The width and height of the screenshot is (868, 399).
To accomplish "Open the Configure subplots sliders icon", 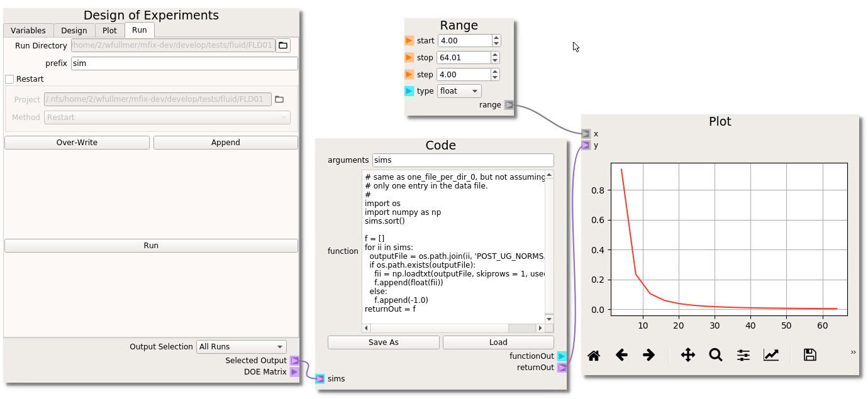I will click(x=743, y=356).
